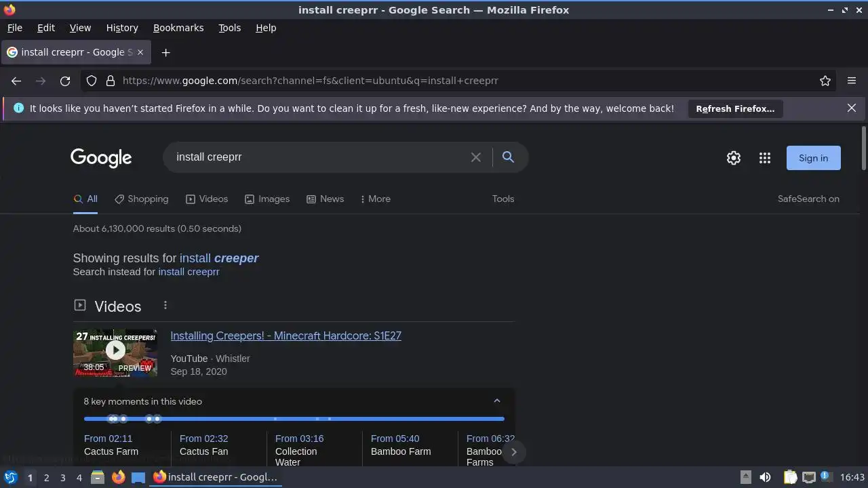Select the All results tab
868x488 pixels.
coord(85,199)
